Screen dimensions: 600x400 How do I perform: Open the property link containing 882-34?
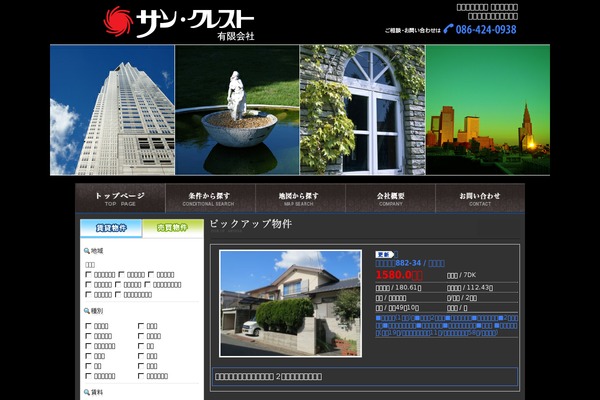tap(410, 263)
